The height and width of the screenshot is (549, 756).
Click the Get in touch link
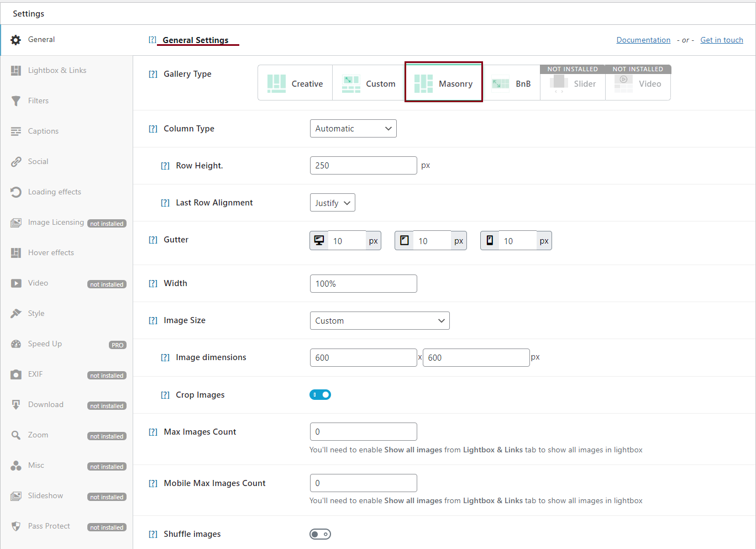tap(721, 40)
